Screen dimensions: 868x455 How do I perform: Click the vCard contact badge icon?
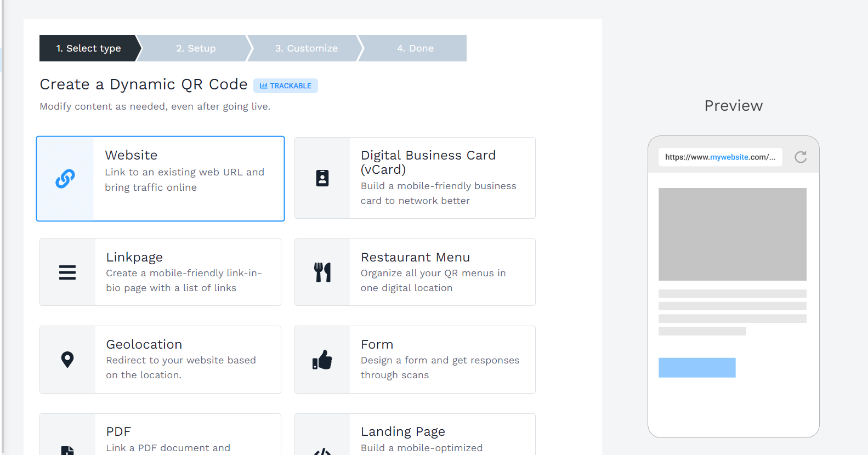(322, 178)
